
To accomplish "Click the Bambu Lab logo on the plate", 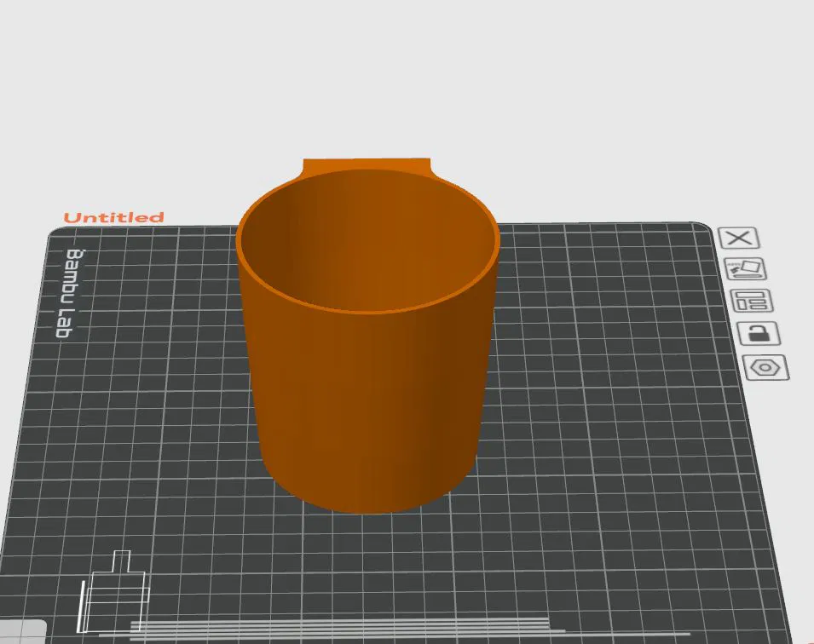I will [x=71, y=294].
